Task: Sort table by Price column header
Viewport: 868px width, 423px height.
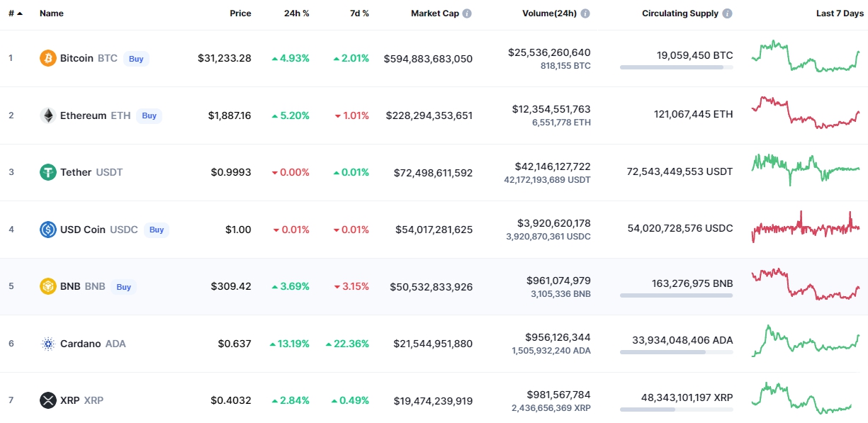Action: (x=240, y=13)
